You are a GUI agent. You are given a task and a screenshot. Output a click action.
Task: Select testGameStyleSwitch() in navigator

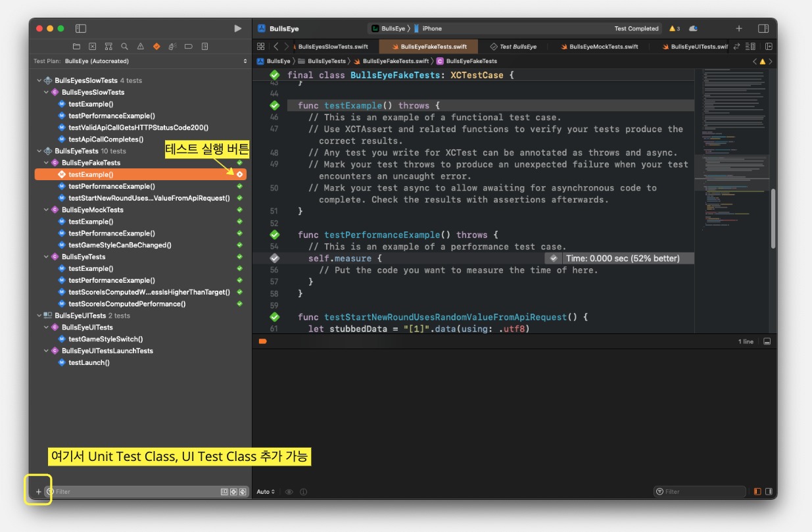105,339
